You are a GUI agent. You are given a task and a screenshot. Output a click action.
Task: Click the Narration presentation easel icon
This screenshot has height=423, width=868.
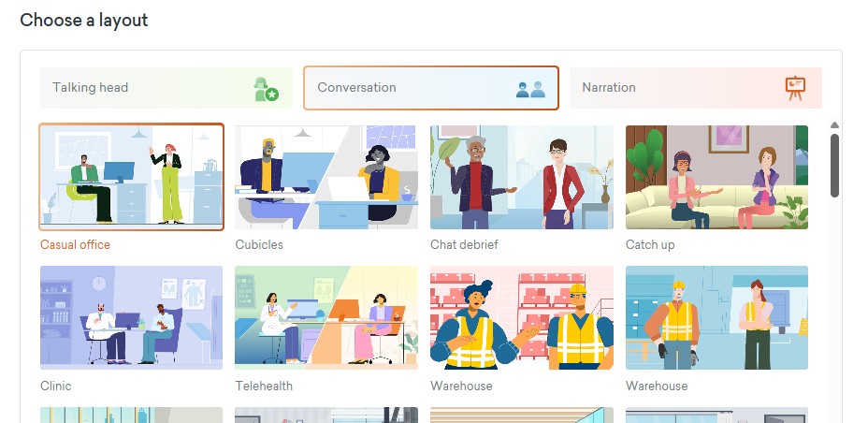coord(795,88)
